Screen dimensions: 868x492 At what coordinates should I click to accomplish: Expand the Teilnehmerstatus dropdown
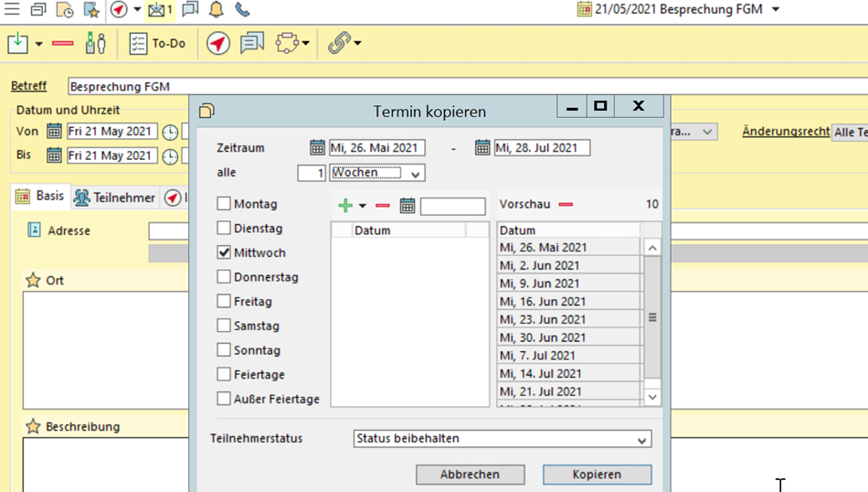(x=642, y=440)
